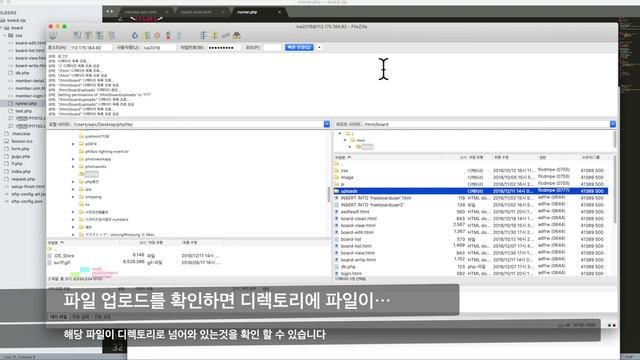
Task: Select the parent directory entry in remote list
Action: pyautogui.click(x=471, y=164)
